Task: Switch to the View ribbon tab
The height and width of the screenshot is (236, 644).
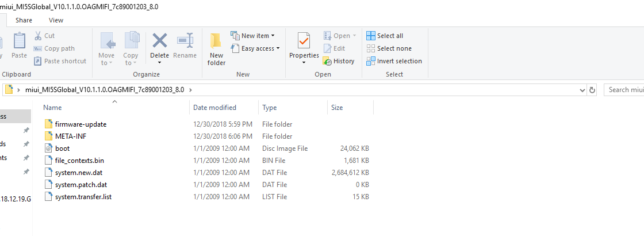Action: coord(56,20)
